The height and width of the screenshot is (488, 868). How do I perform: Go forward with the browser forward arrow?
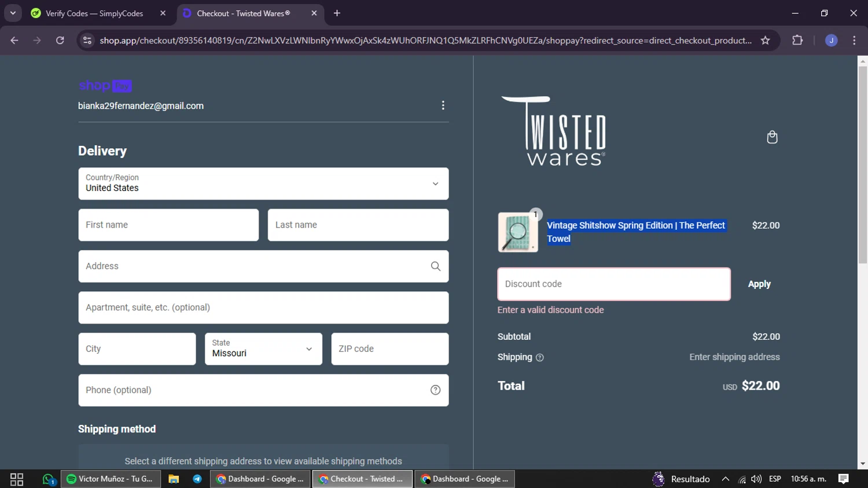pos(37,41)
